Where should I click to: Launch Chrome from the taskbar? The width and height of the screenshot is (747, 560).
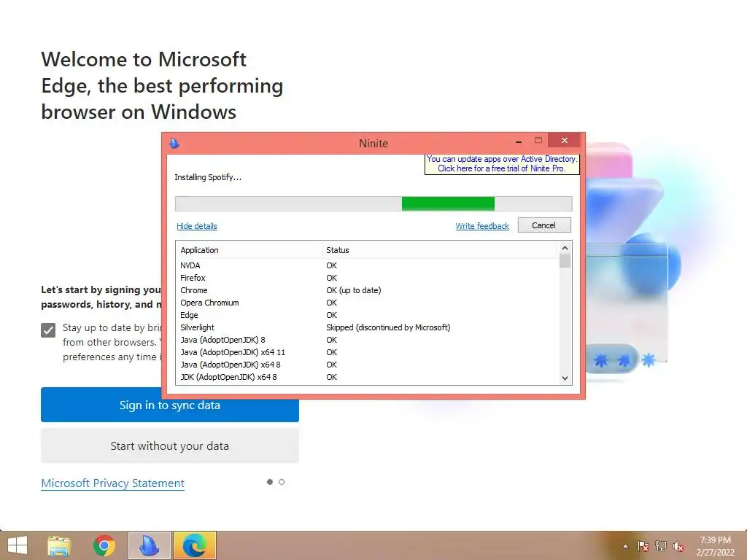pyautogui.click(x=104, y=545)
